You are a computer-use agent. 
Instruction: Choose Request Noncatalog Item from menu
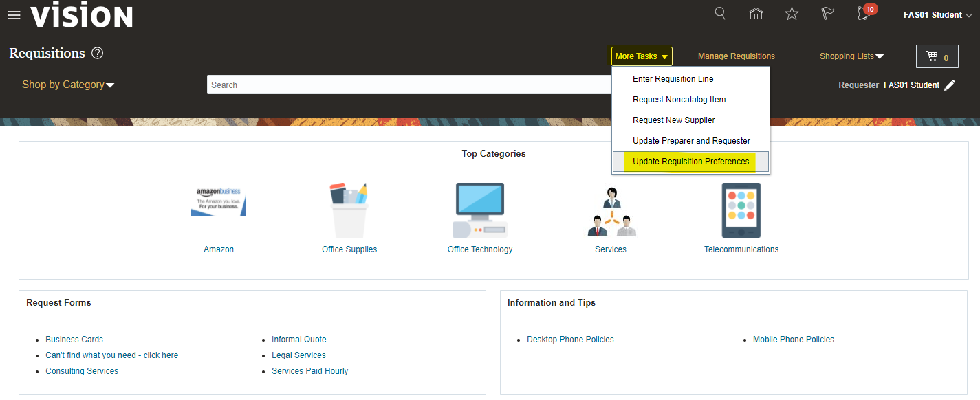(x=679, y=100)
